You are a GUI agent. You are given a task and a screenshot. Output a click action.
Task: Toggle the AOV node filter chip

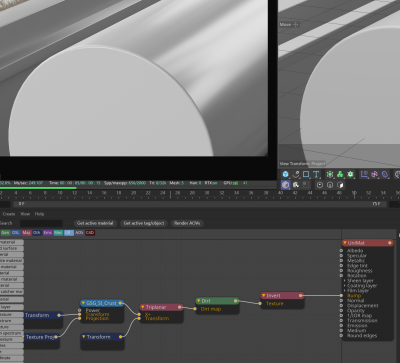pos(79,233)
